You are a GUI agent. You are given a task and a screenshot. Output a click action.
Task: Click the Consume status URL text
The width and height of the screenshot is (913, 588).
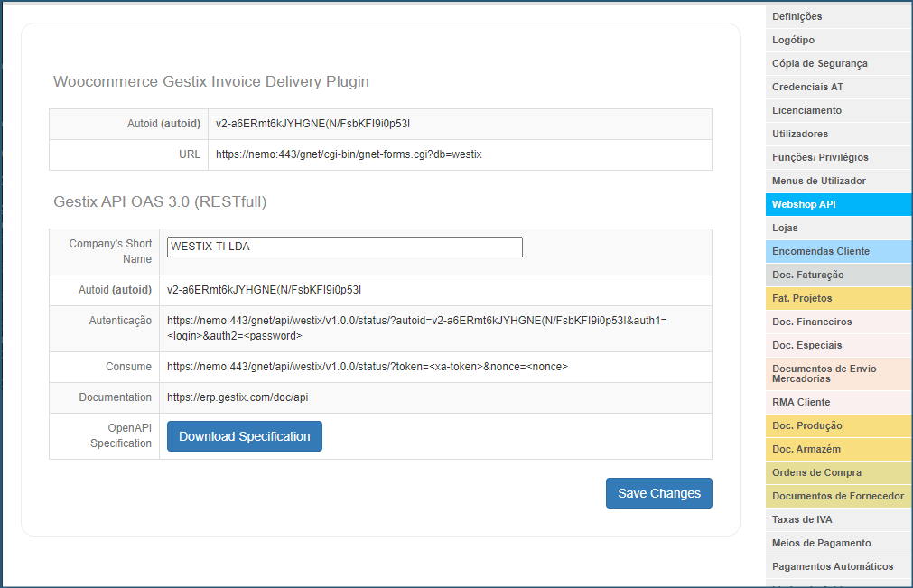pyautogui.click(x=368, y=367)
